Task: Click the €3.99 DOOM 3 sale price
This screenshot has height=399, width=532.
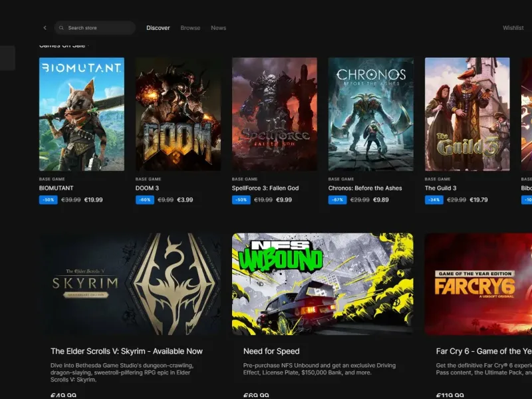Action: tap(185, 200)
